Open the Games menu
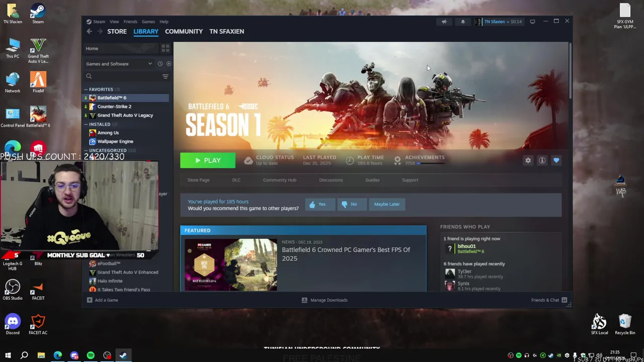This screenshot has height=362, width=644. click(x=148, y=22)
